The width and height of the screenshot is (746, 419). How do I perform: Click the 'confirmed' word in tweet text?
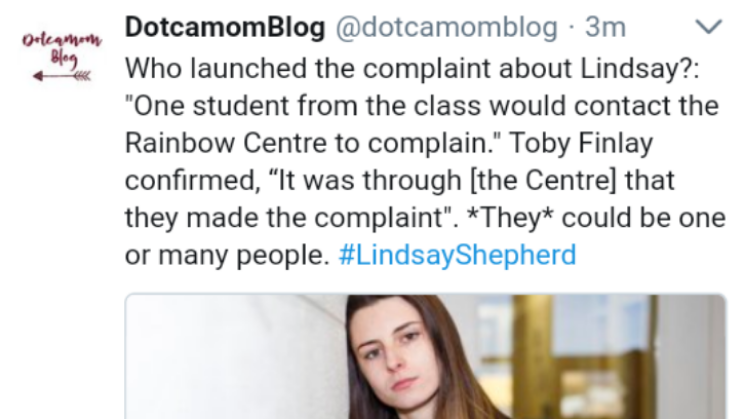[193, 181]
